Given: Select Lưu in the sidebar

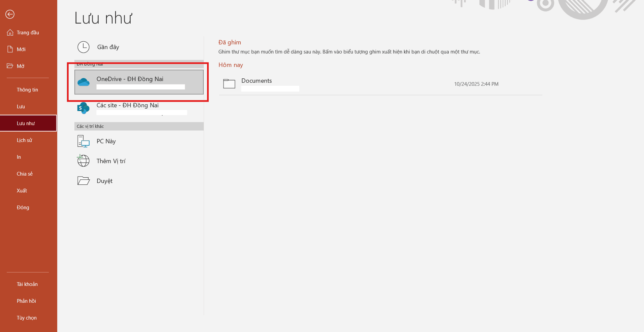Looking at the screenshot, I should click(x=21, y=107).
